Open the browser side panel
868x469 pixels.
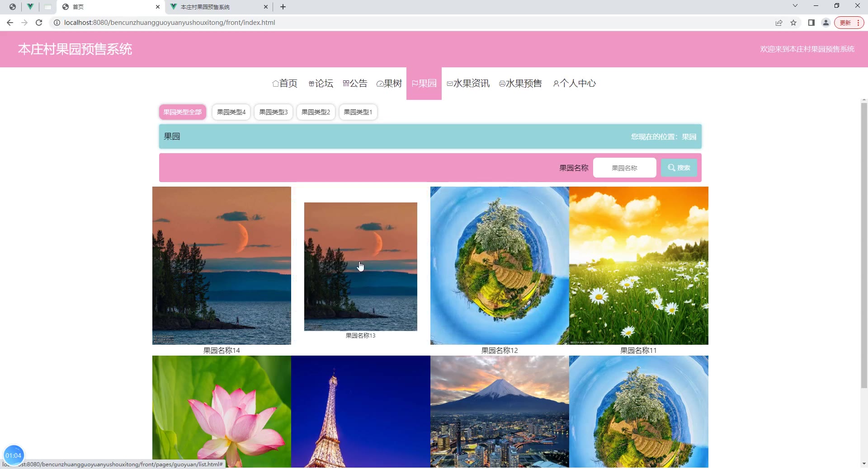pos(811,23)
